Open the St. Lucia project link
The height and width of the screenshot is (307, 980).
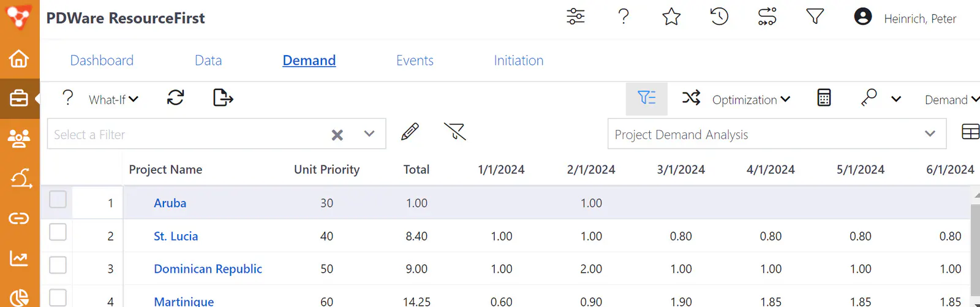click(176, 236)
